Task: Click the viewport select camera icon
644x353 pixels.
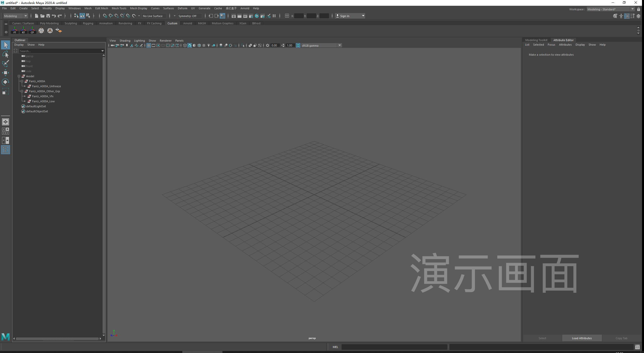Action: point(112,45)
